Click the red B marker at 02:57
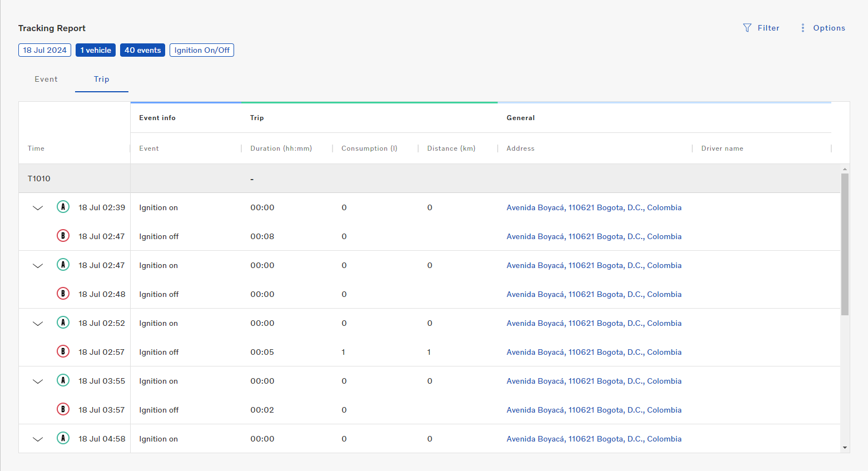The height and width of the screenshot is (471, 868). tap(63, 351)
